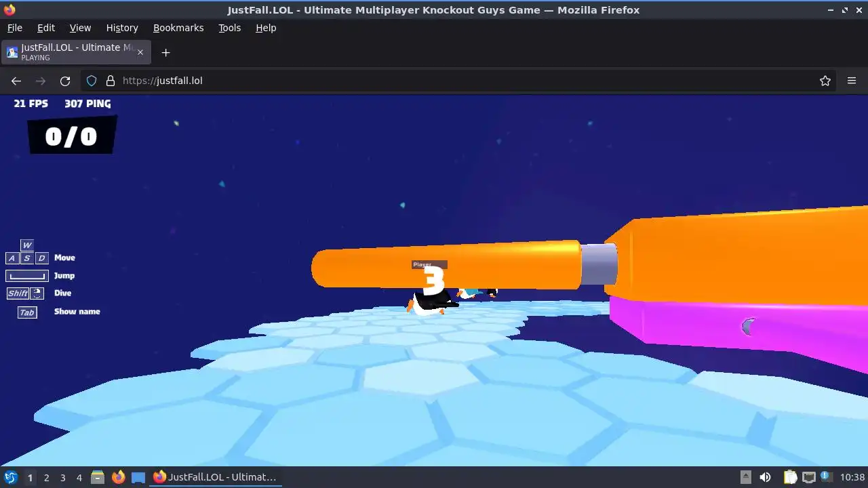Viewport: 868px width, 488px height.
Task: Open Firefox hamburger application menu
Action: [x=852, y=81]
